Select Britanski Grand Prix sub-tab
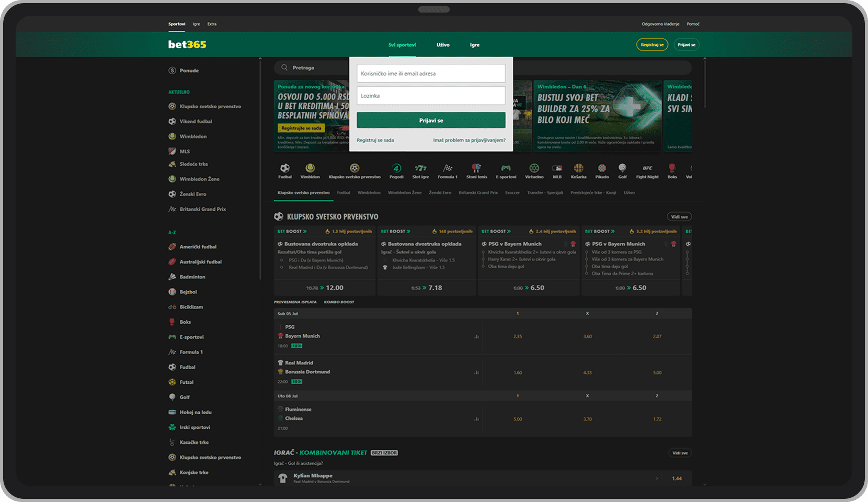The height and width of the screenshot is (502, 868). click(478, 192)
